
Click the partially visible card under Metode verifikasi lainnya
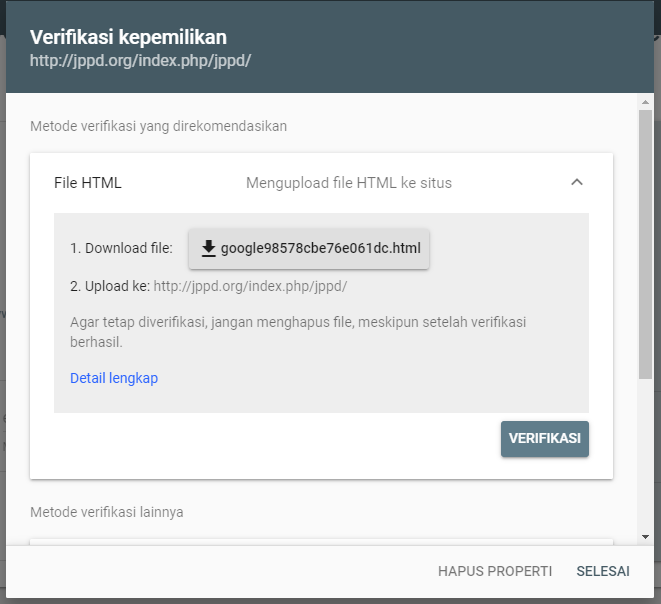click(320, 541)
